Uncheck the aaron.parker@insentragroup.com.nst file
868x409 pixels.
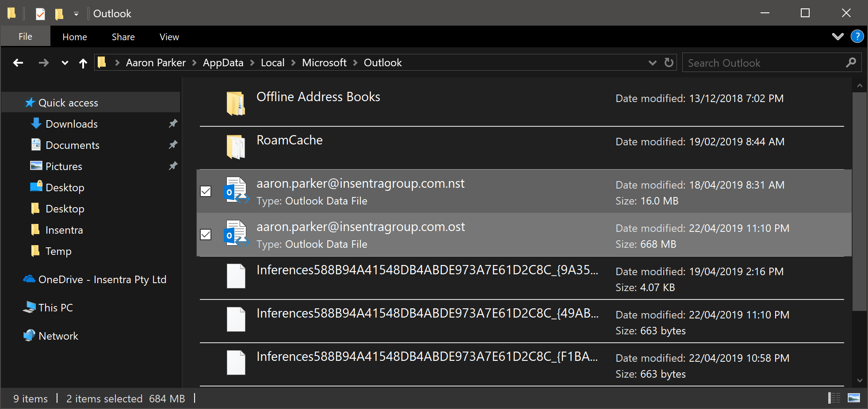click(206, 191)
